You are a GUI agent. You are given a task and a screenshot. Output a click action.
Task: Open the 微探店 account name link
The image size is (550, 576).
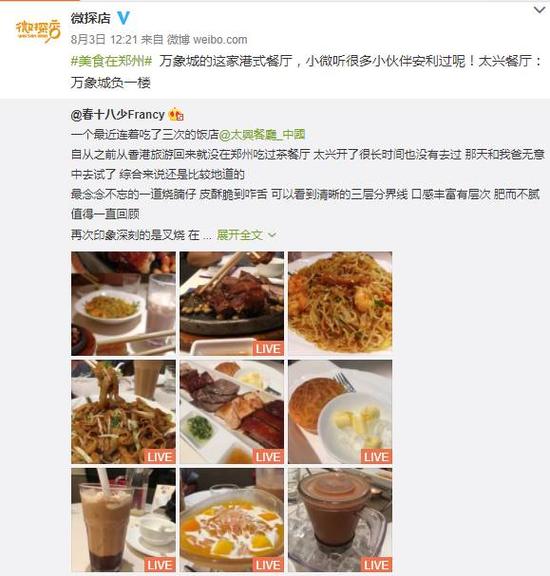tap(91, 18)
